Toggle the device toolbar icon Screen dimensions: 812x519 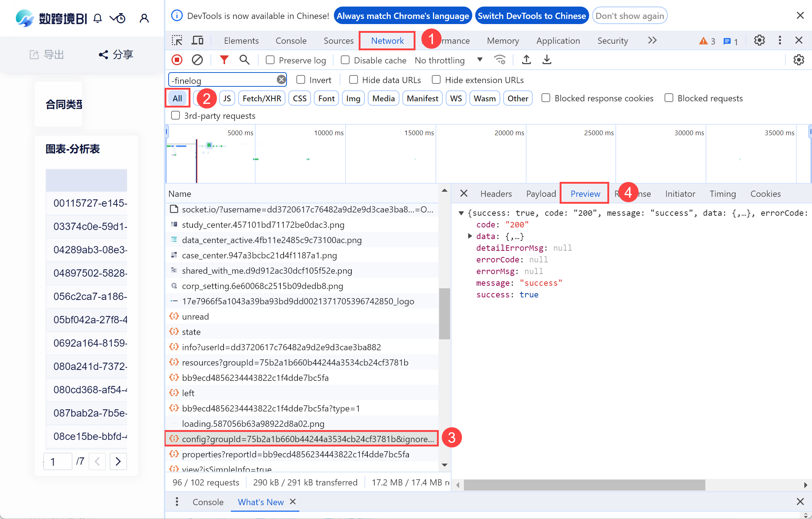point(197,40)
